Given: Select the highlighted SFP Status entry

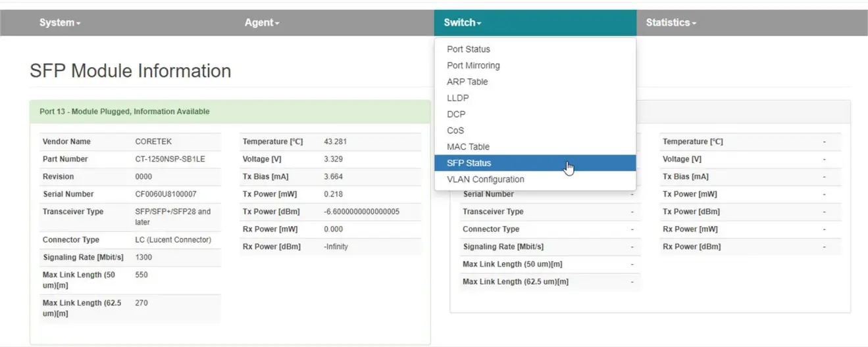Looking at the screenshot, I should [535, 163].
